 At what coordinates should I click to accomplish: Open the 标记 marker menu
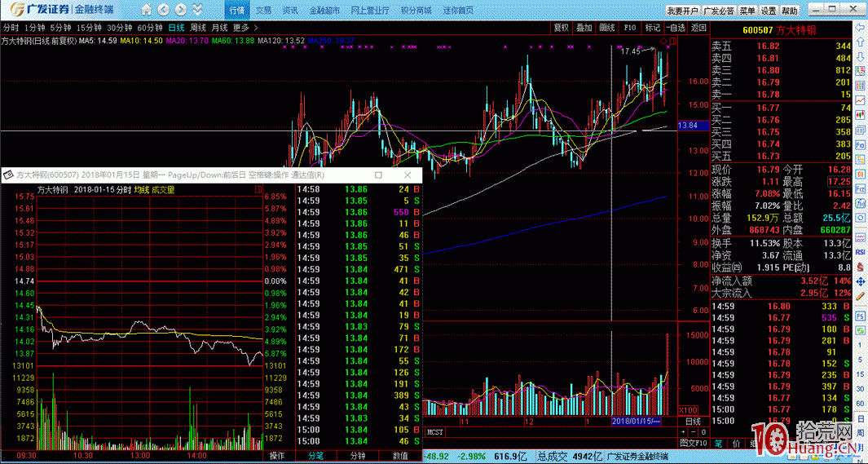(x=653, y=27)
